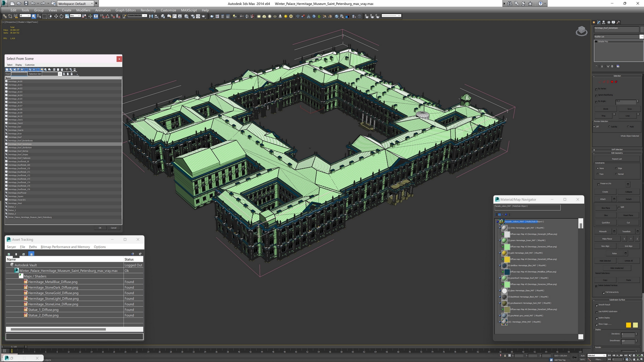Click the Save File disk icon

[26, 3]
